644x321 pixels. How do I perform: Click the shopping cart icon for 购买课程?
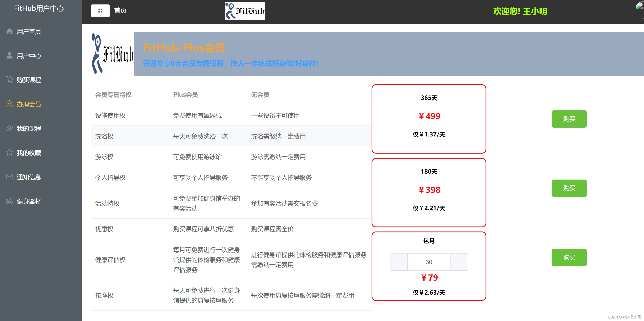pyautogui.click(x=9, y=79)
